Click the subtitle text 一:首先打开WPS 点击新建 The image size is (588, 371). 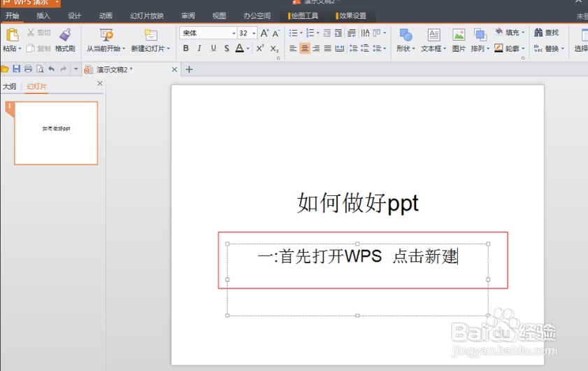pos(357,257)
